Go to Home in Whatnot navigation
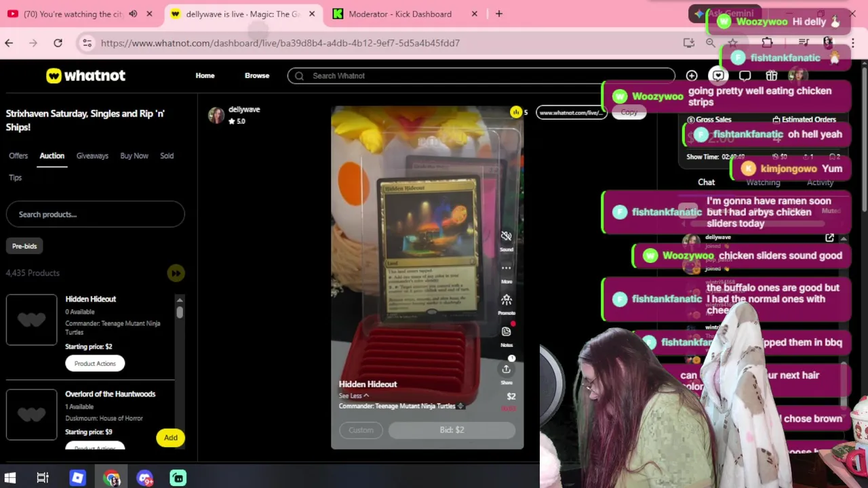868x488 pixels. 205,76
